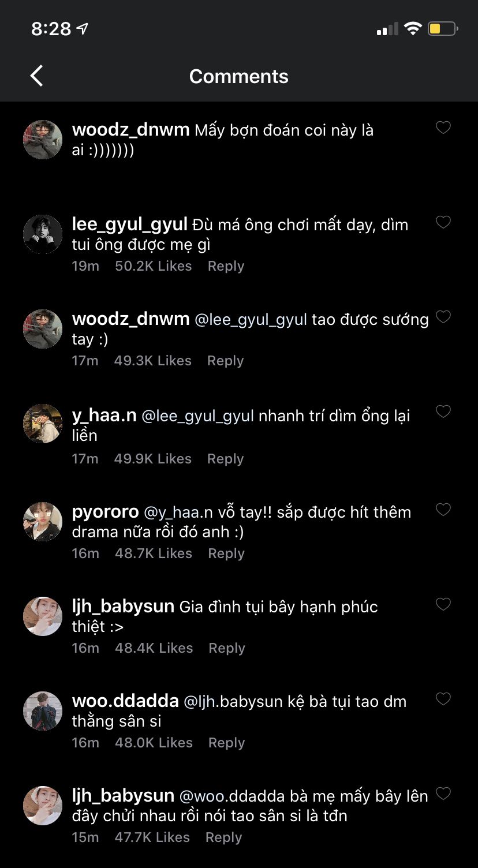Viewport: 478px width, 868px height.
Task: Heart the woo.ddadda comment
Action: tap(443, 699)
